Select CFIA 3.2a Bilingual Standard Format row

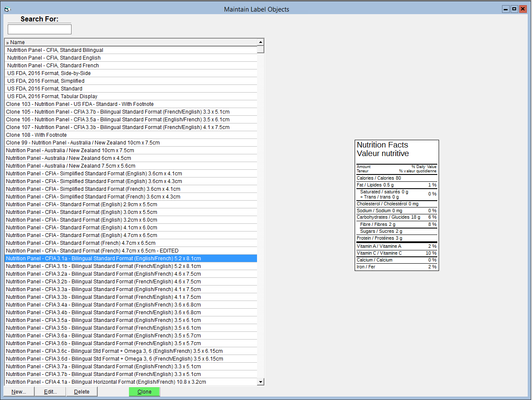[x=131, y=274]
